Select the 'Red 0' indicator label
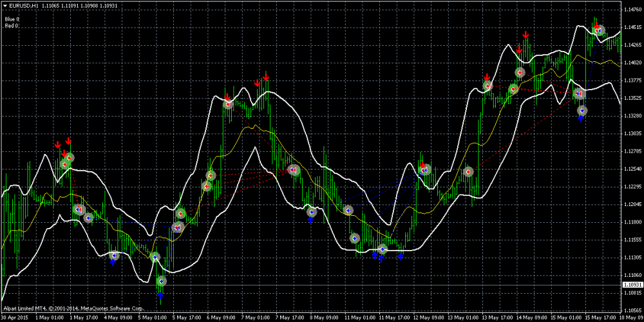Screen dimensions: 644x322 [x=12, y=26]
